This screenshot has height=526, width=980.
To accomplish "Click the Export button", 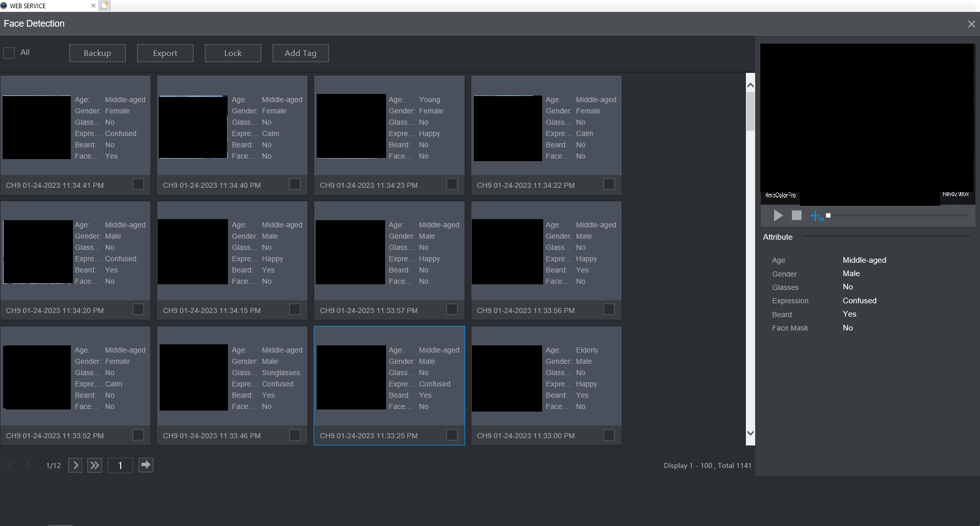I will point(165,53).
